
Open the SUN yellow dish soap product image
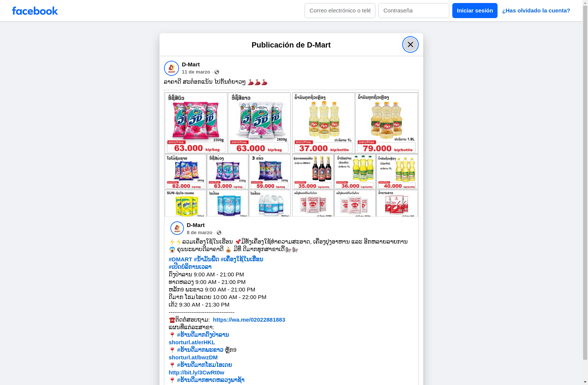[x=185, y=203]
